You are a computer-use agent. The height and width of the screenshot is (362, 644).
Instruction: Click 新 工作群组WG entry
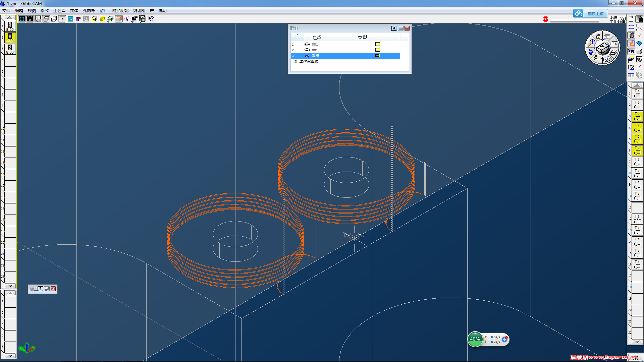tap(306, 62)
